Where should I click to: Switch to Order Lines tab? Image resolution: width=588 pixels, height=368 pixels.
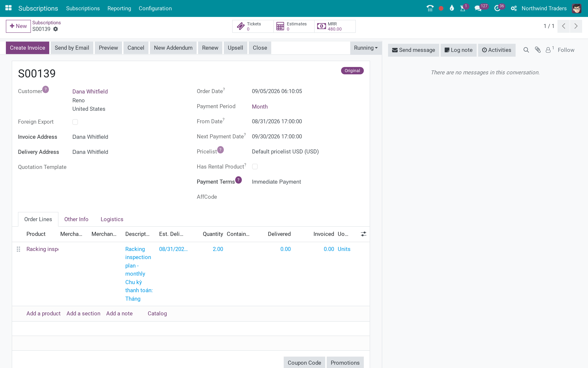tap(38, 219)
